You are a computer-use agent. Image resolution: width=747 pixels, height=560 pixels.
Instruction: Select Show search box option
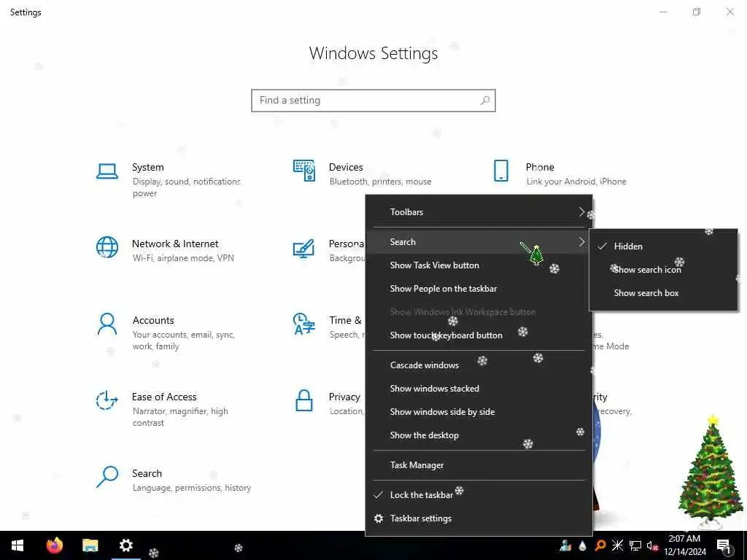coord(663,293)
